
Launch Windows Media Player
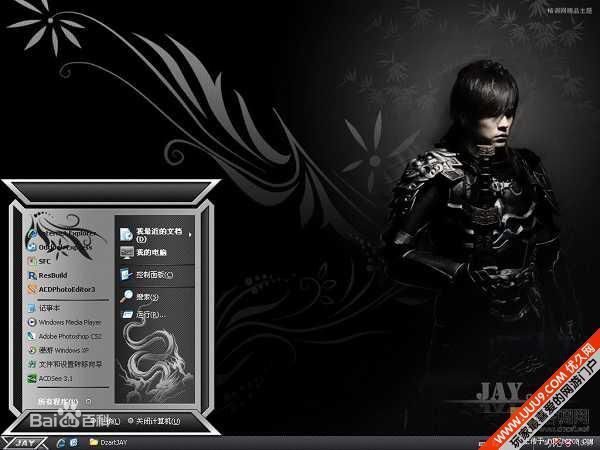[x=64, y=322]
